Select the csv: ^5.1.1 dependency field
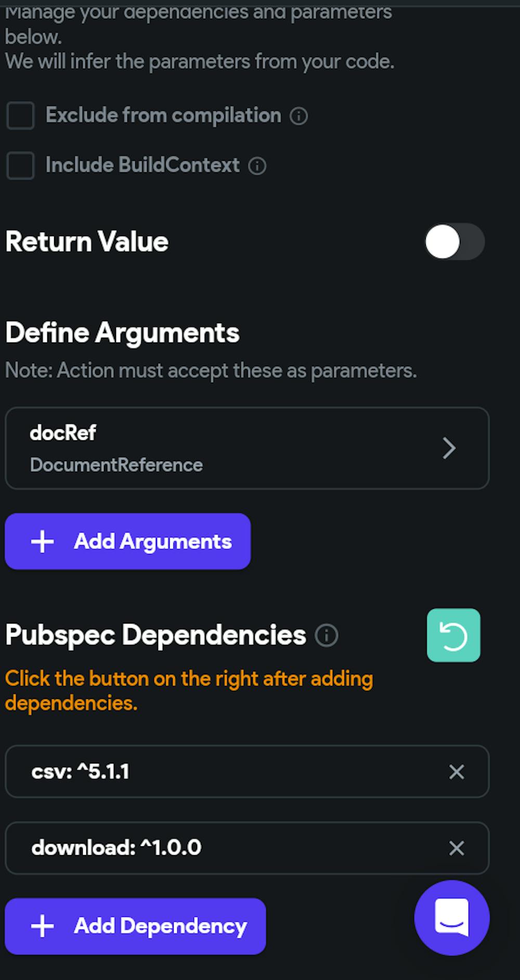Viewport: 520px width, 980px height. pyautogui.click(x=208, y=772)
